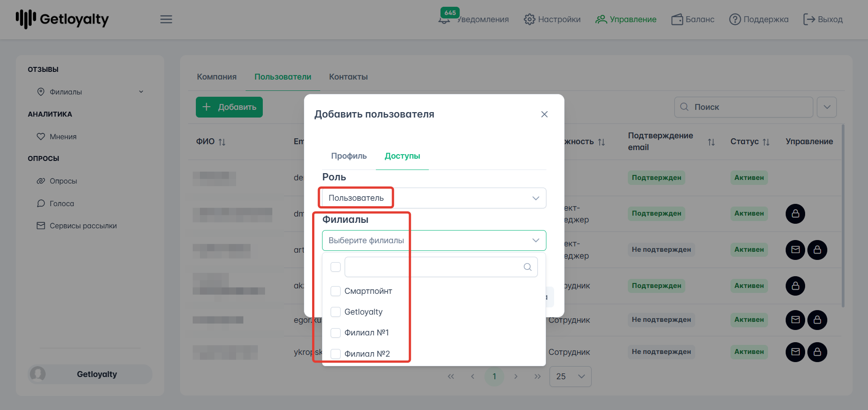This screenshot has height=410, width=868.
Task: Check the Getloyalty branch checkbox
Action: coord(336,312)
